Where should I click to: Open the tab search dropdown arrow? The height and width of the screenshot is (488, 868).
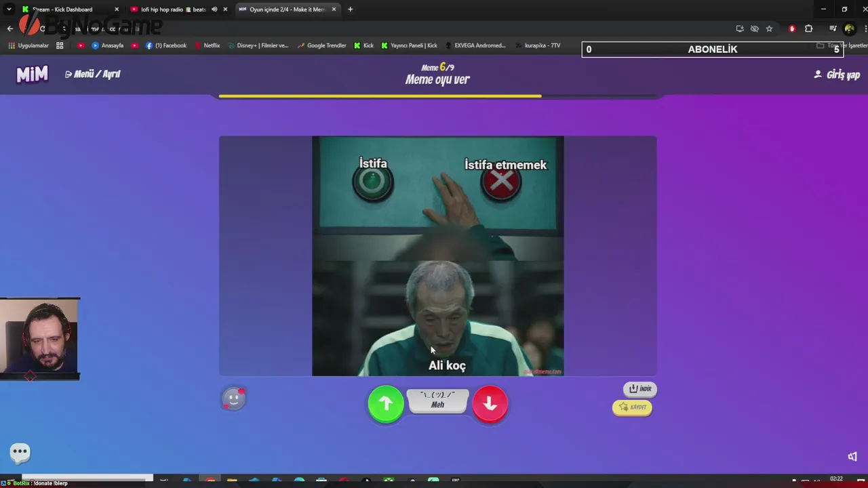(9, 9)
